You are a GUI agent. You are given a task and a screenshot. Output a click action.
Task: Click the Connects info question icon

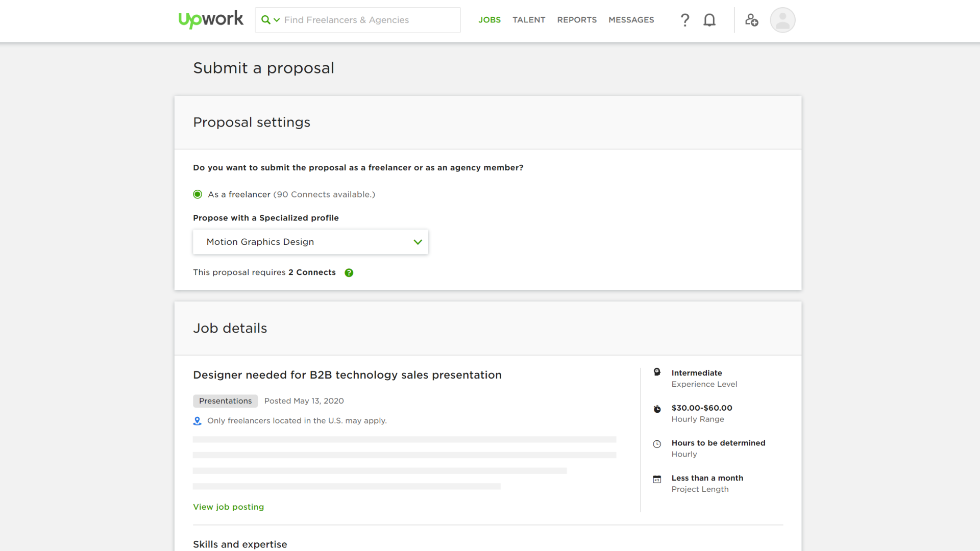click(x=348, y=272)
